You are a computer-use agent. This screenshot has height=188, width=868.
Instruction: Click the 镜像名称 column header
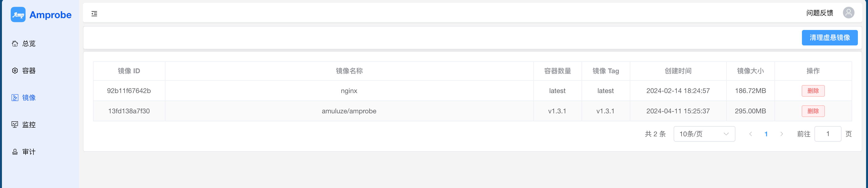pyautogui.click(x=349, y=71)
